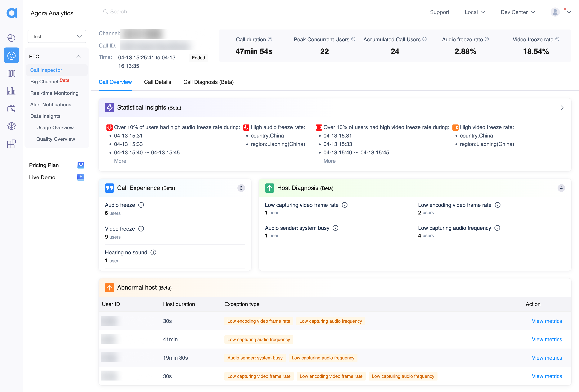This screenshot has width=579, height=392.
Task: Click the Exception type column header
Action: click(x=242, y=304)
